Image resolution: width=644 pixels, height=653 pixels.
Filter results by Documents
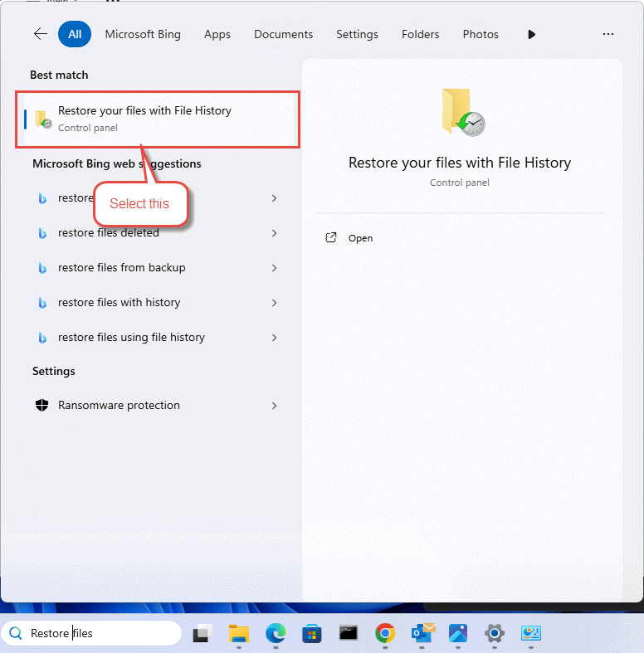coord(283,34)
